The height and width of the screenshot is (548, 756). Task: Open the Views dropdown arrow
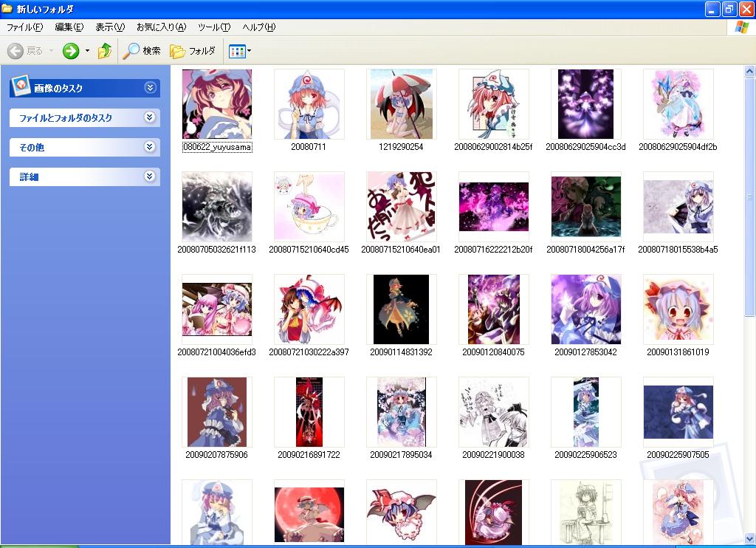pyautogui.click(x=250, y=51)
